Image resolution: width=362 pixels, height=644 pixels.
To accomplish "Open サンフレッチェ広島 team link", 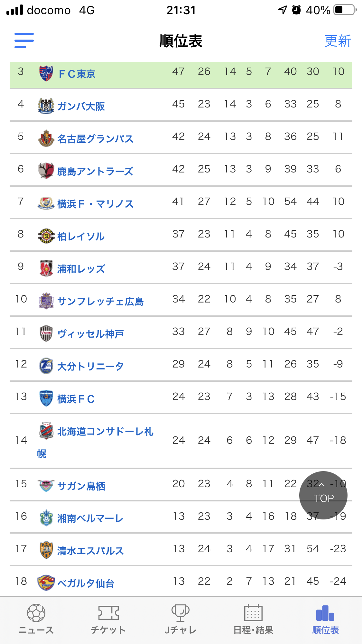I will click(100, 301).
